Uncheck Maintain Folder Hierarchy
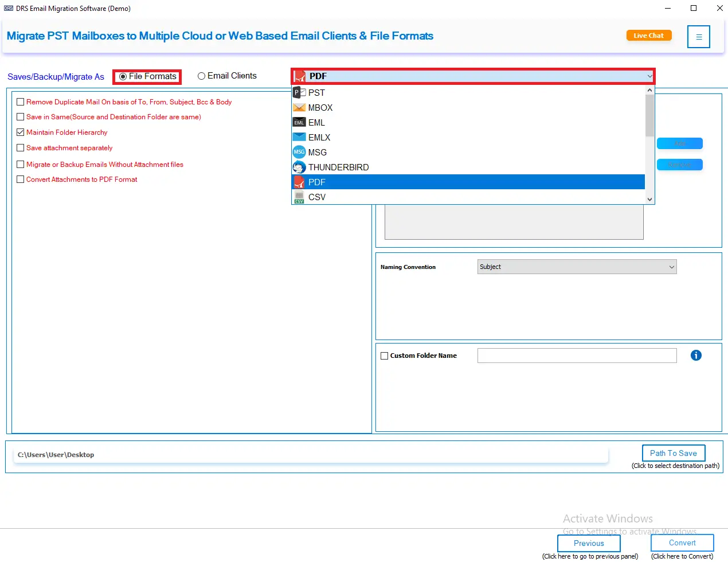This screenshot has height=562, width=728. [x=21, y=132]
